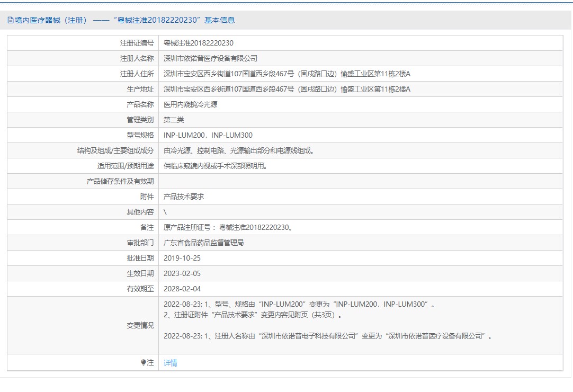Viewport: 573px width, 392px height.
Task: Click the 注册人名称 label
Action: click(x=137, y=58)
